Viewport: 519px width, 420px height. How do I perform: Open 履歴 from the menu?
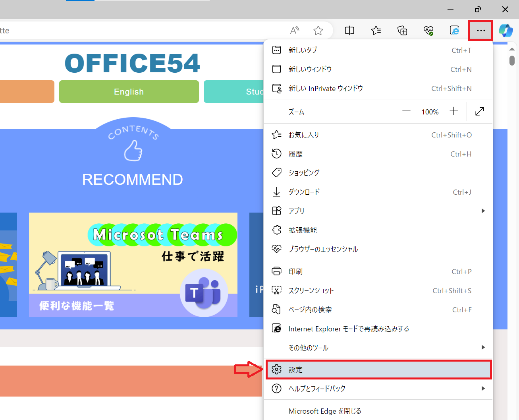(x=378, y=154)
